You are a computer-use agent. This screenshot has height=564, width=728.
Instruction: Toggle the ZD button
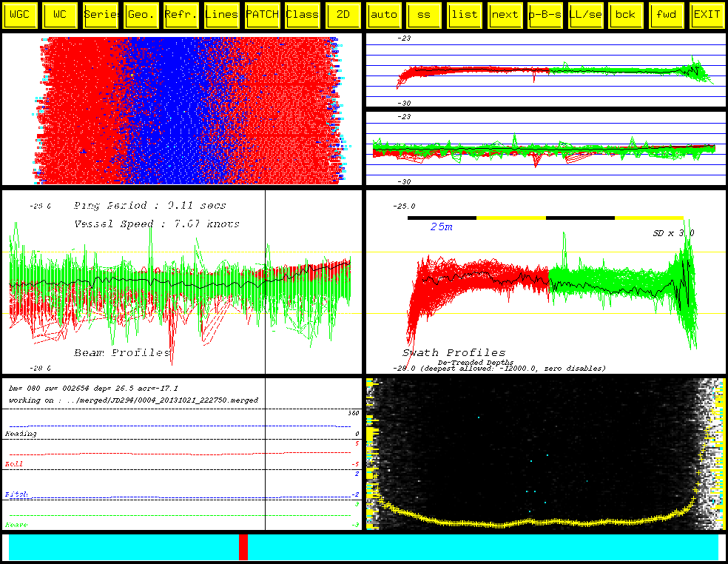(x=343, y=15)
